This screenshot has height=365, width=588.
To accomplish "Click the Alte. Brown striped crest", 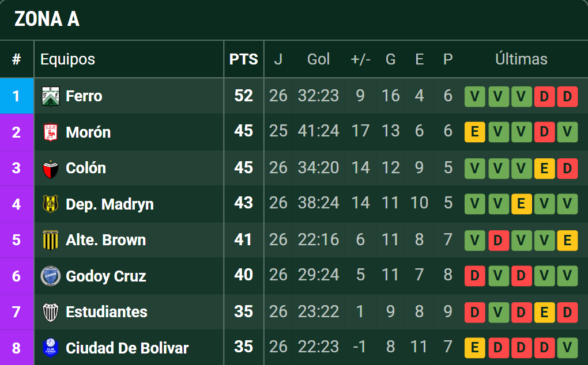I will coord(51,240).
